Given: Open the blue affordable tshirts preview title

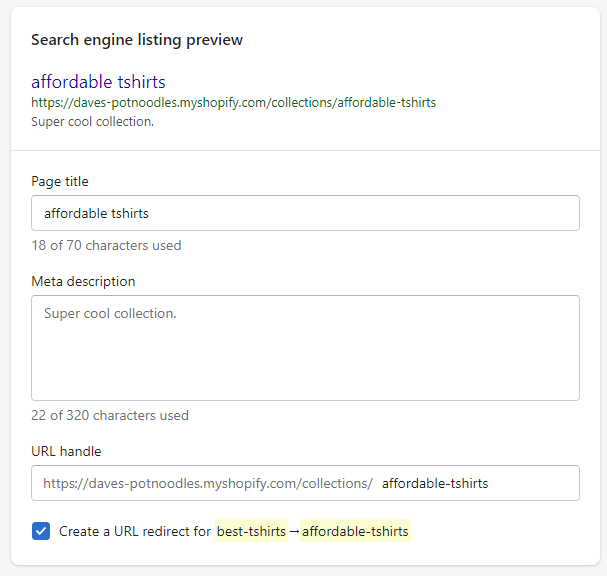Looking at the screenshot, I should tap(98, 82).
